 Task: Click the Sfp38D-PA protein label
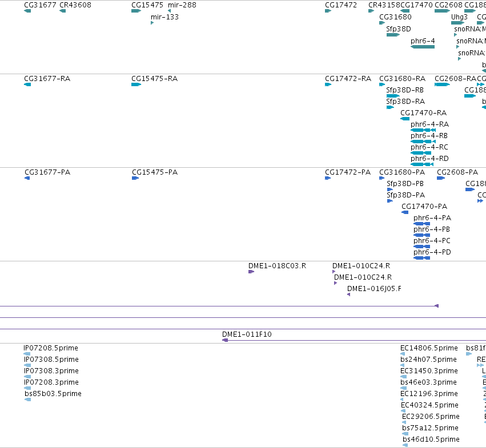click(405, 195)
